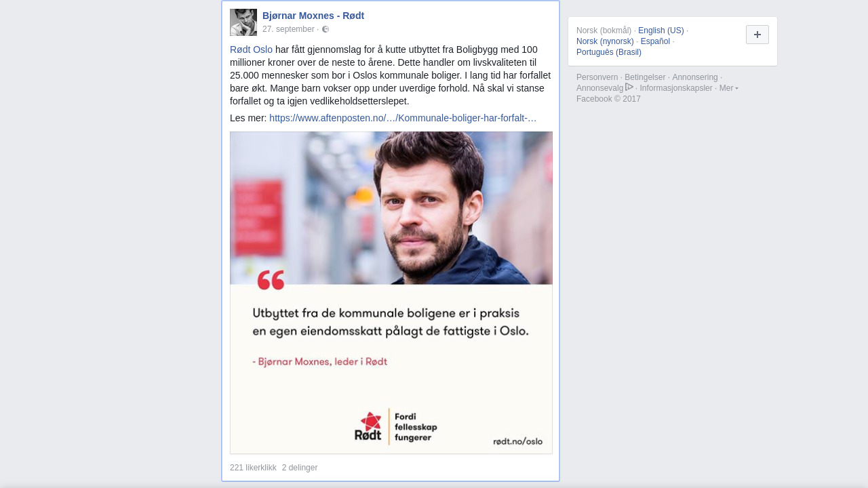This screenshot has width=868, height=488.
Task: Open the aftenposten.no article link
Action: coord(403,118)
